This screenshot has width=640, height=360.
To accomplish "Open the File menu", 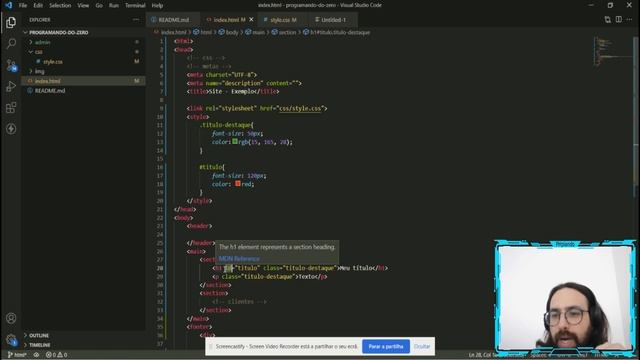I will coord(23,5).
